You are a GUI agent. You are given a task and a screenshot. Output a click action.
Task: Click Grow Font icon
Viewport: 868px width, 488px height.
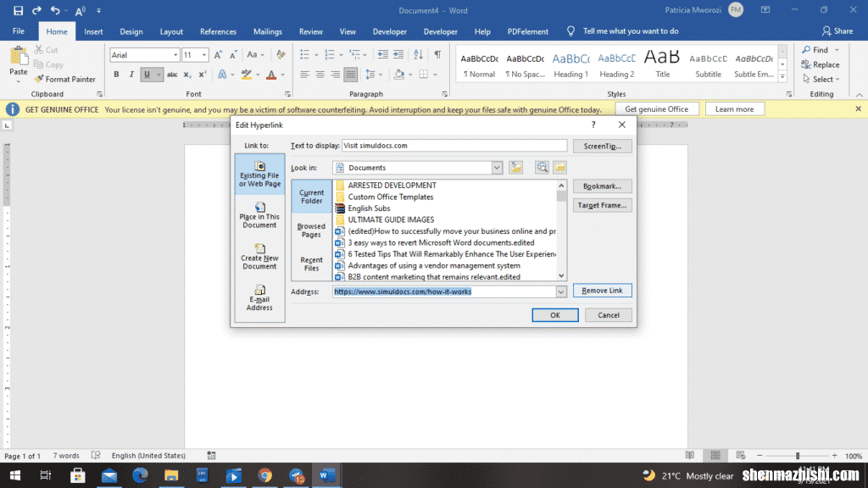[218, 55]
